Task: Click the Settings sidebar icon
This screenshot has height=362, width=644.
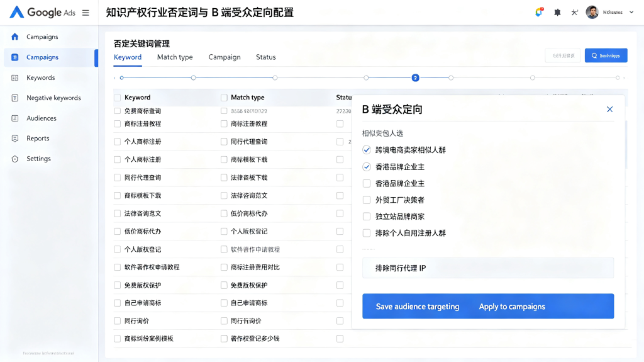Action: pyautogui.click(x=15, y=159)
